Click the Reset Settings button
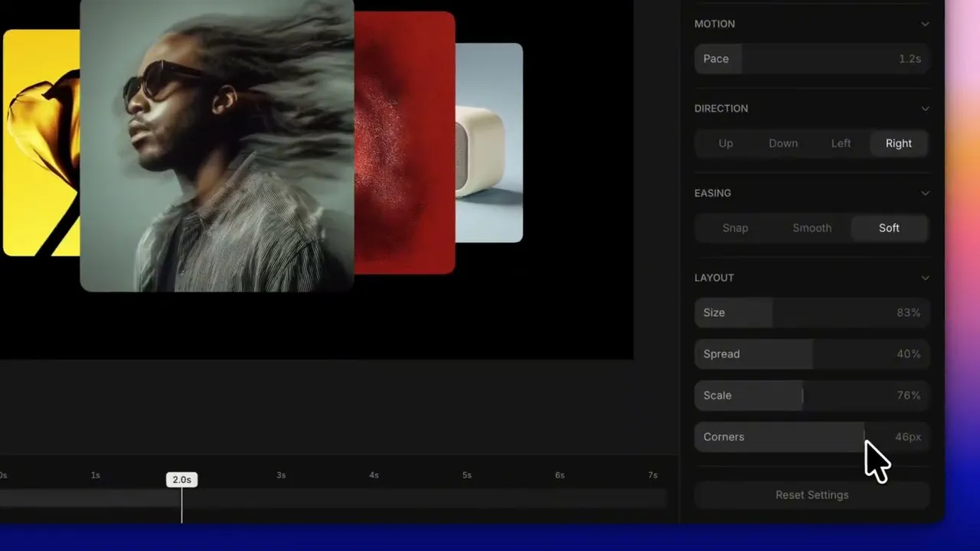Screen dimensions: 980x551 click(x=812, y=495)
